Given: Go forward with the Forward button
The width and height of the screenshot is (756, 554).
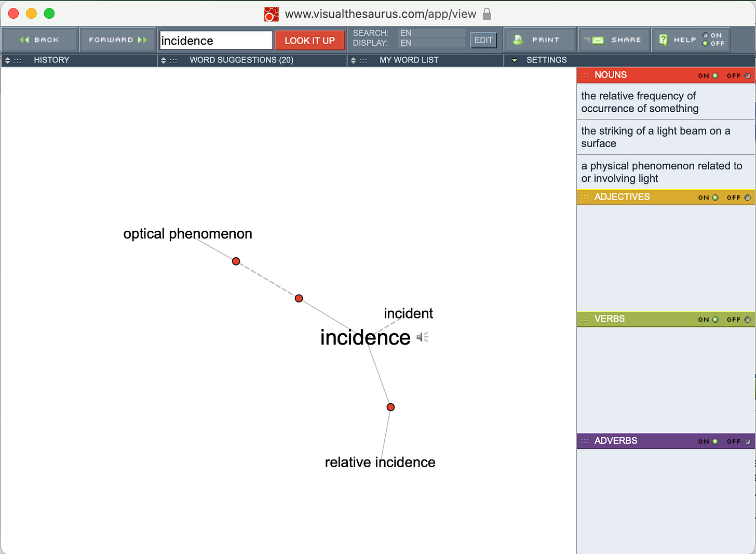Looking at the screenshot, I should pyautogui.click(x=118, y=40).
